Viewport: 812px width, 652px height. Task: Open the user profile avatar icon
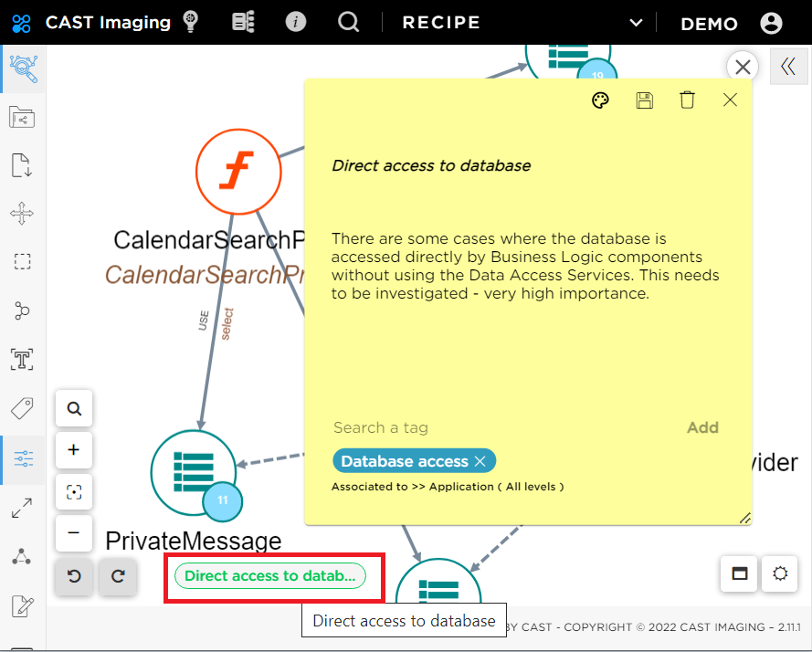(x=771, y=24)
